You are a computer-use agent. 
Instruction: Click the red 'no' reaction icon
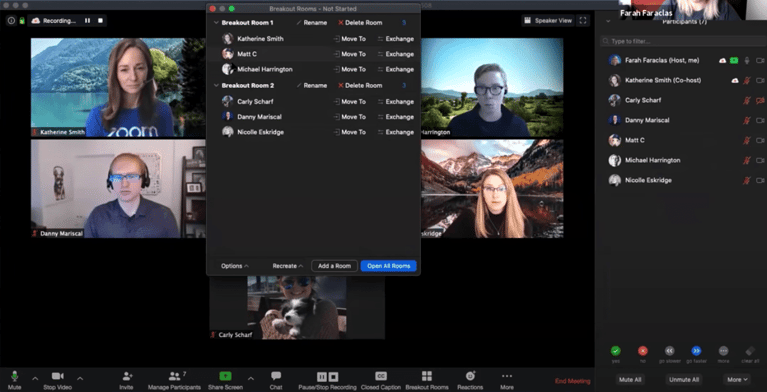tap(643, 350)
